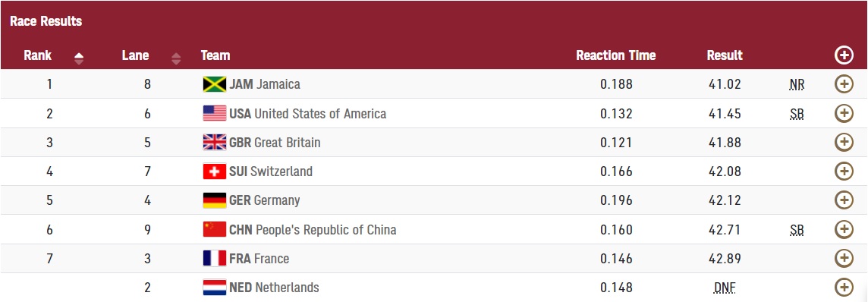868x302 pixels.
Task: Click the Reaction Time column header
Action: pyautogui.click(x=615, y=55)
